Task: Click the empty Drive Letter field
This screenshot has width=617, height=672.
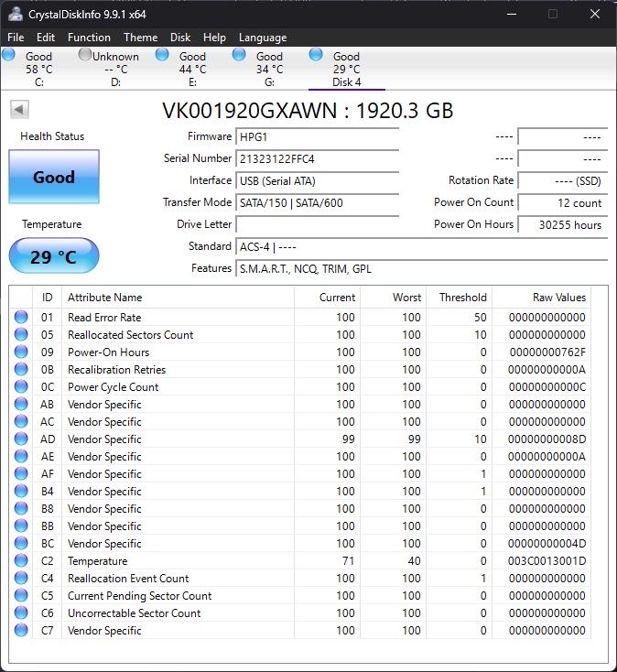Action: pos(317,224)
